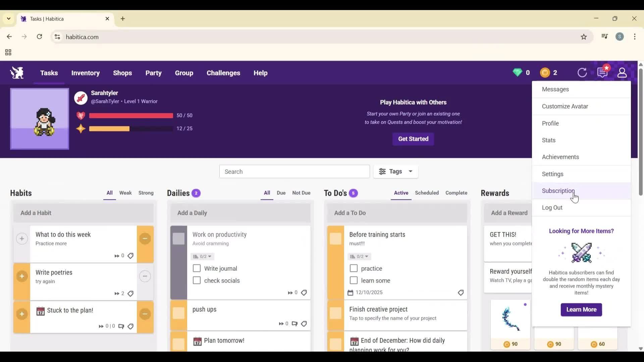Expand the 0/2 checklist on Work on productivity
Viewport: 644px width, 362px height.
[x=202, y=256]
